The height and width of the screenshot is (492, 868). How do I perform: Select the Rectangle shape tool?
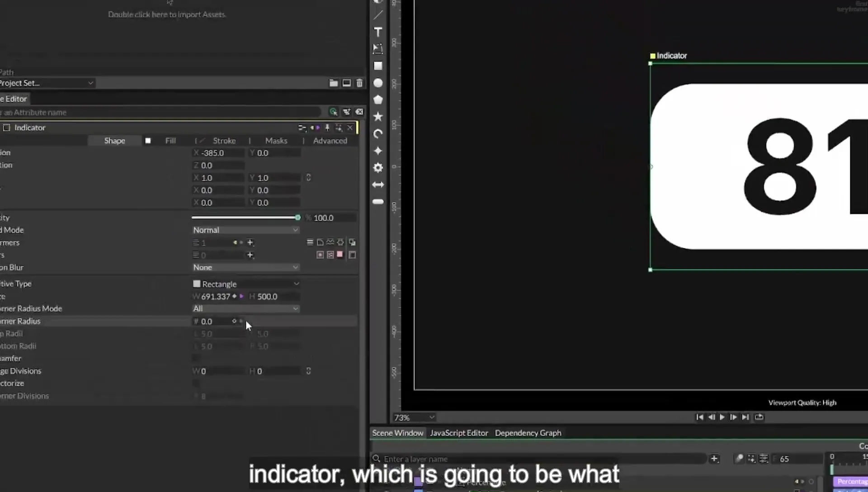(378, 66)
